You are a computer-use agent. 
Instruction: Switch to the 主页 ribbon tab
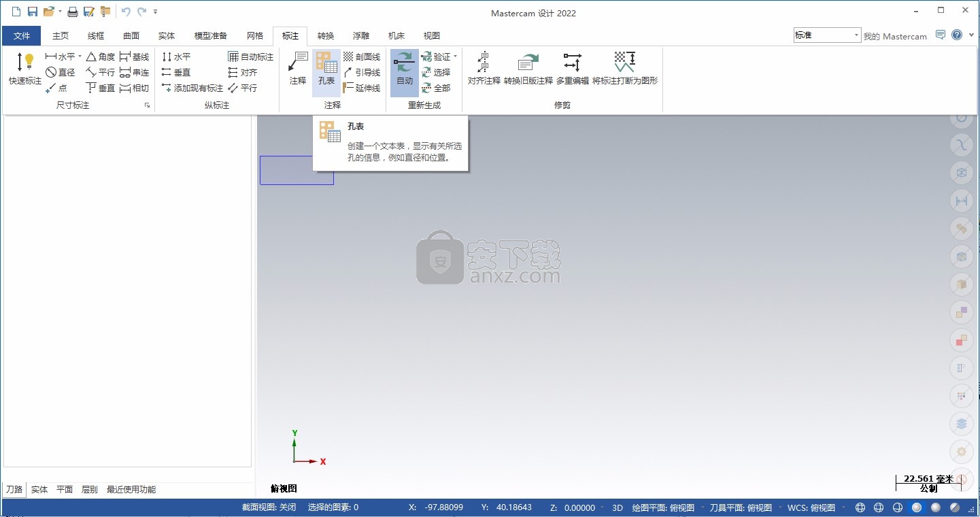[x=61, y=35]
